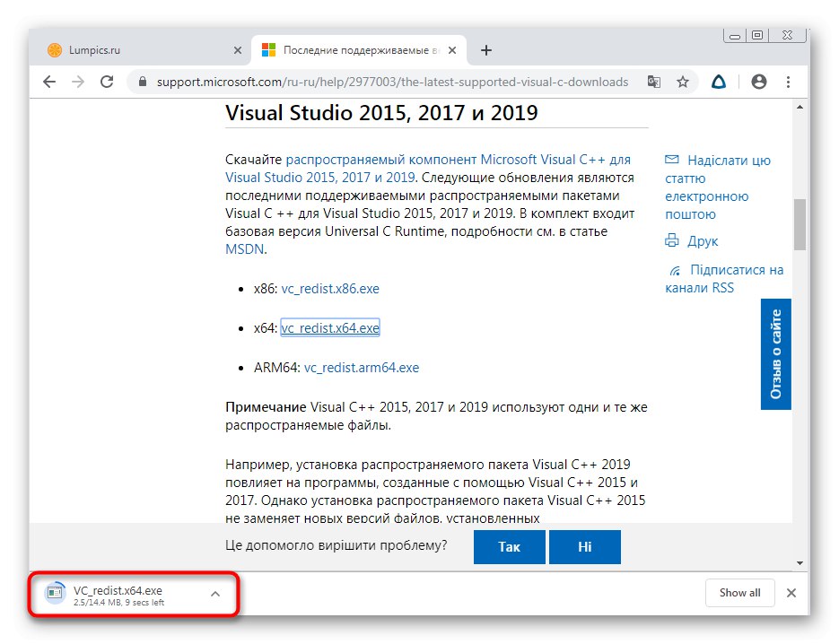839x644 pixels.
Task: Open the user profile avatar
Action: click(x=759, y=82)
